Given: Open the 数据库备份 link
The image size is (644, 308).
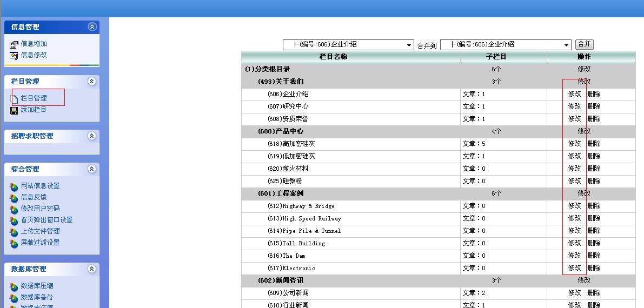Looking at the screenshot, I should (37, 297).
